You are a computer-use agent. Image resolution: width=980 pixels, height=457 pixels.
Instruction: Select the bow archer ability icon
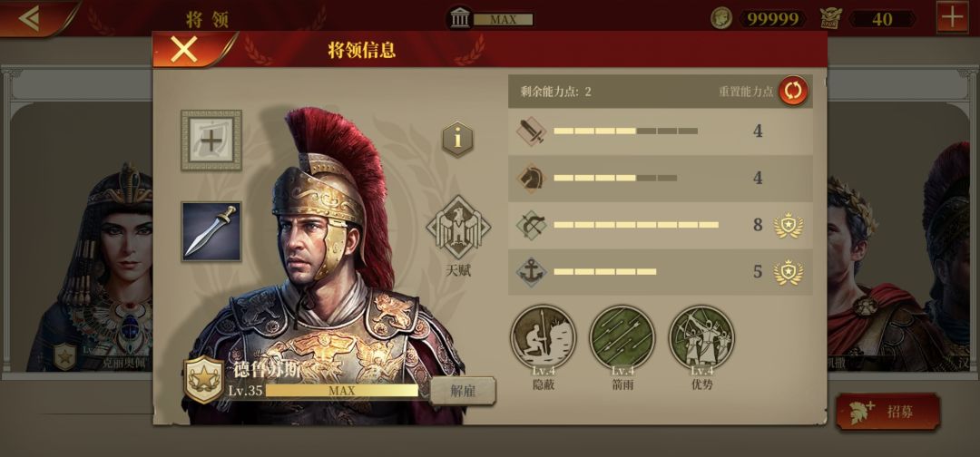(x=531, y=226)
